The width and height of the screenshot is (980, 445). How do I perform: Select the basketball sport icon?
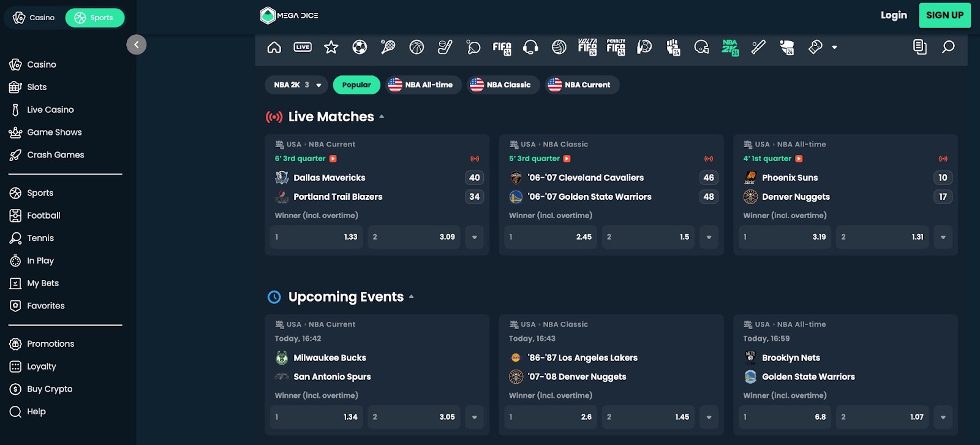(417, 47)
